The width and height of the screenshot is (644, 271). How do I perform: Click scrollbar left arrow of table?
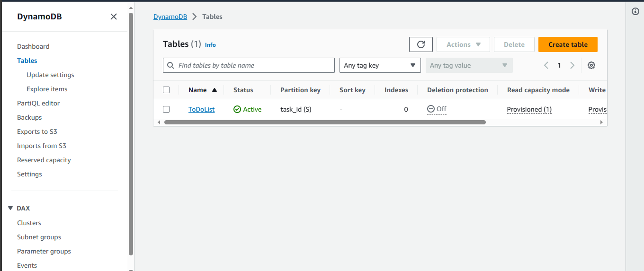click(159, 122)
